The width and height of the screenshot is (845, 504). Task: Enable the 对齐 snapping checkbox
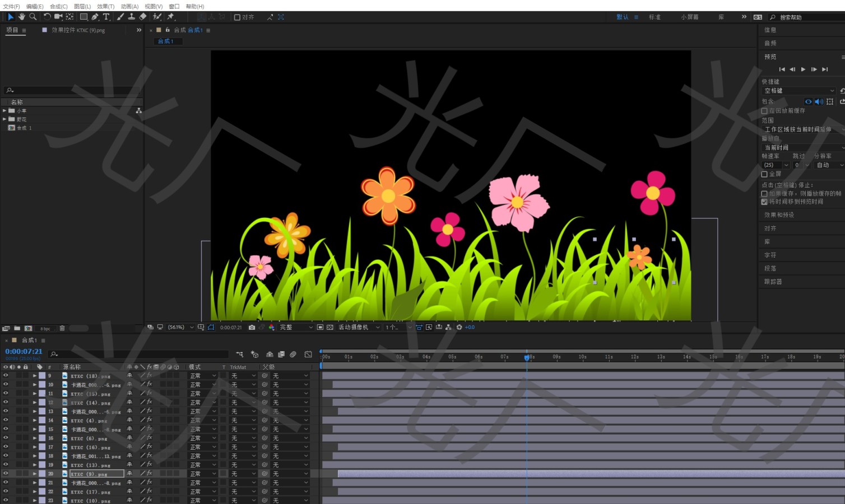tap(237, 17)
